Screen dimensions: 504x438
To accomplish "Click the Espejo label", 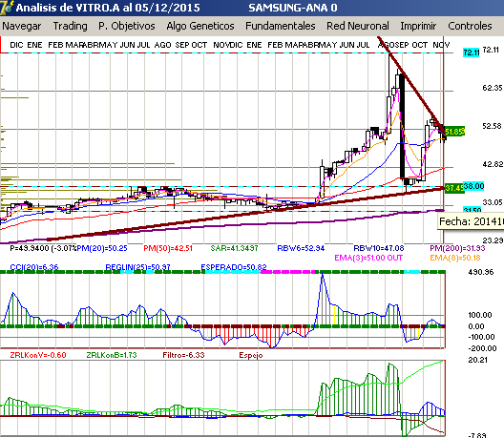I will tap(251, 355).
